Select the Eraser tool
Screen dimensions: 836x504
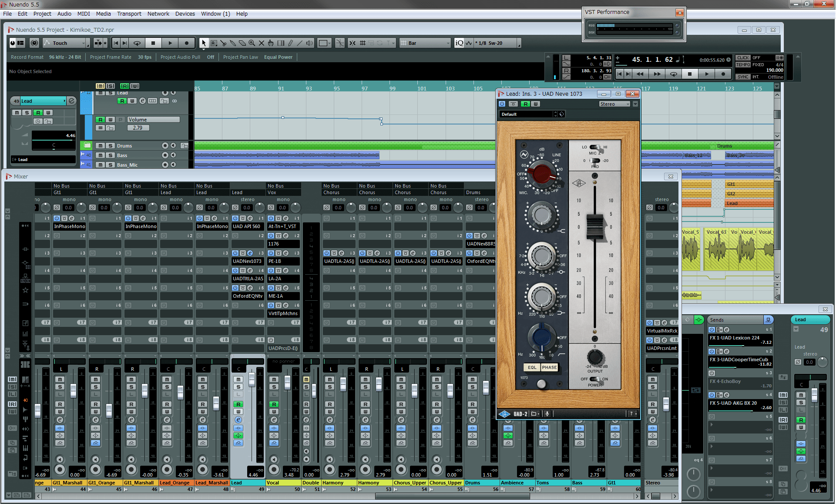tap(242, 43)
